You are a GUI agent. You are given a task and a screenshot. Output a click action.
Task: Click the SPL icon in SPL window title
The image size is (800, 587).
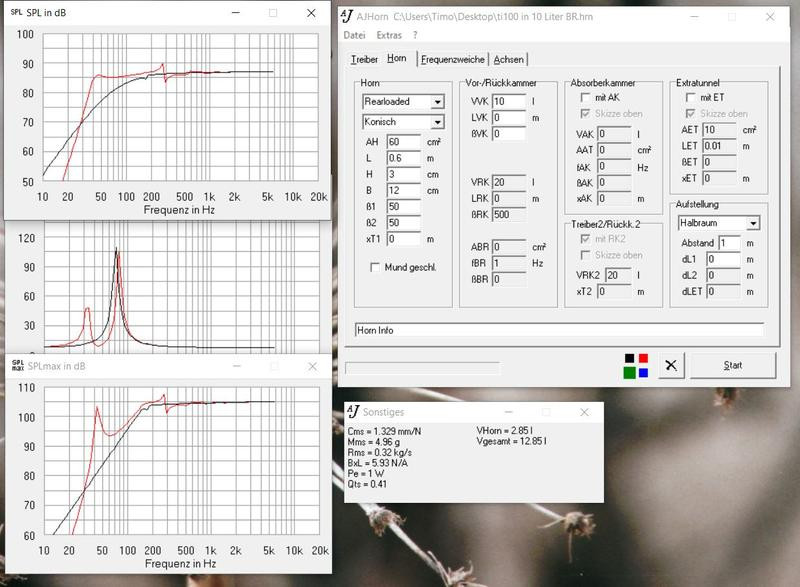(x=16, y=13)
